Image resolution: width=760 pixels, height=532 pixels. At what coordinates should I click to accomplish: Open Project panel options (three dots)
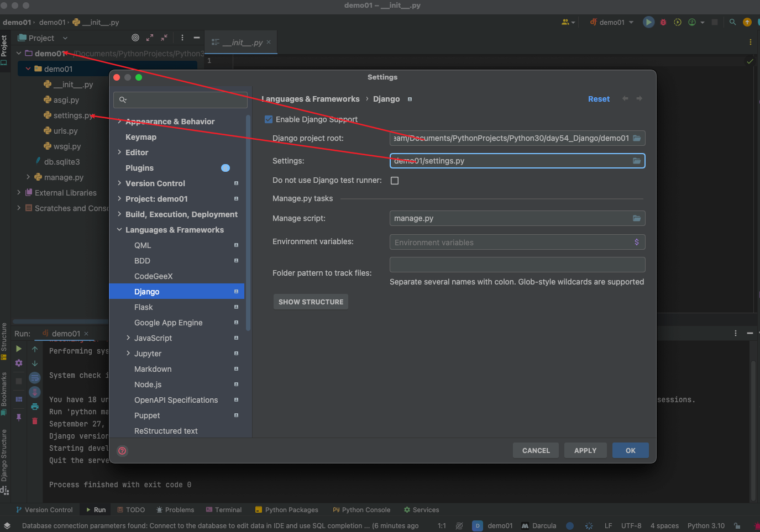(x=182, y=38)
